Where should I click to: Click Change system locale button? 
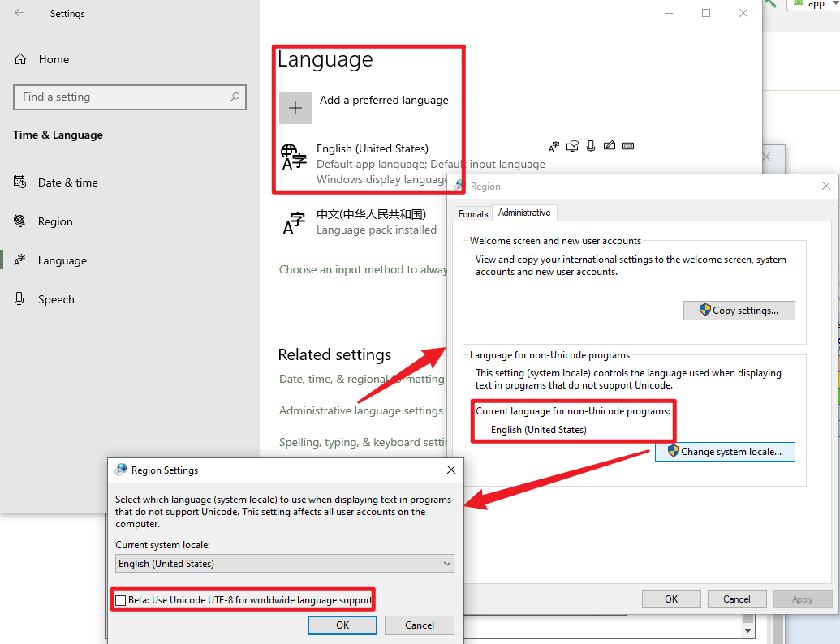pos(725,452)
